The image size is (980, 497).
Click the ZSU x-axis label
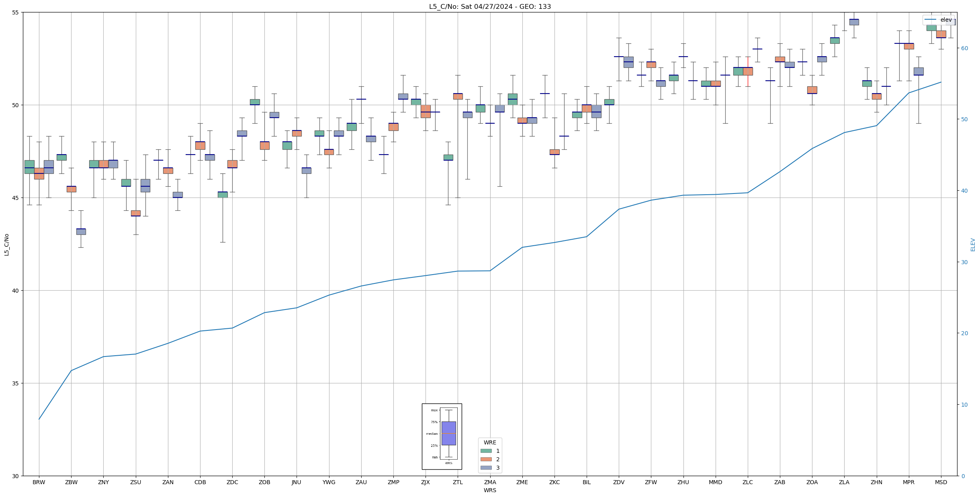pyautogui.click(x=136, y=482)
